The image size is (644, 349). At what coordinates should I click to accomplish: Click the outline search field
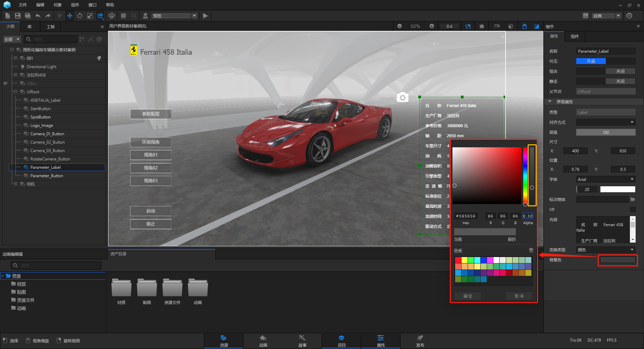tap(50, 39)
